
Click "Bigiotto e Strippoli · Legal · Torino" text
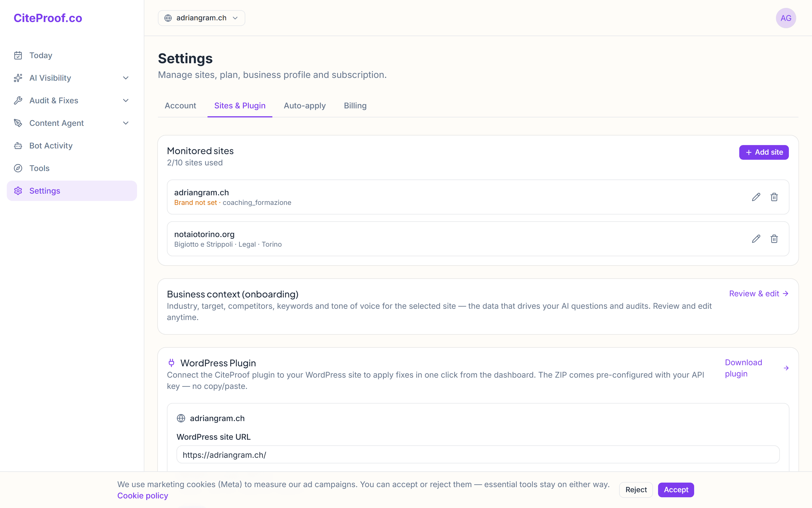coord(228,244)
